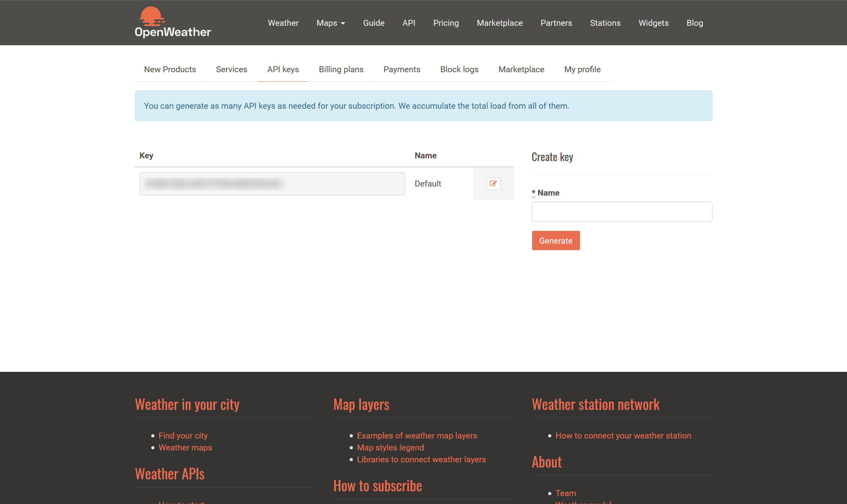
Task: Click the My profile tab
Action: tap(583, 69)
